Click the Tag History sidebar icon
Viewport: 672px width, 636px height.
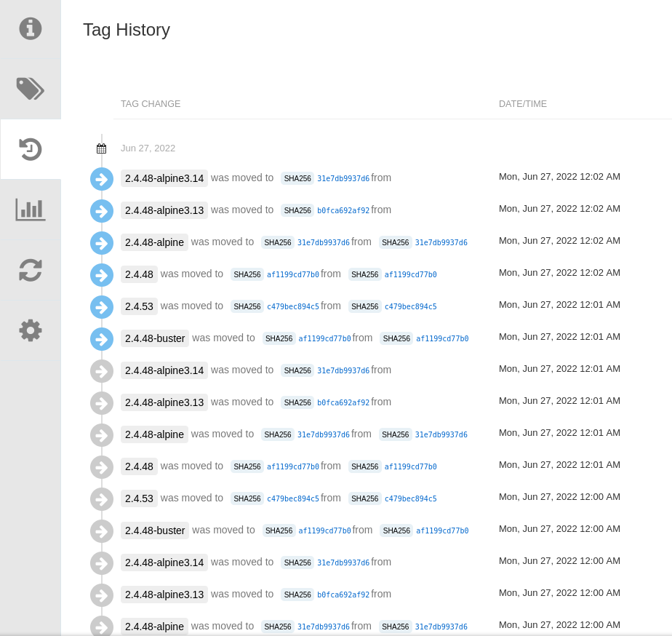tap(31, 148)
